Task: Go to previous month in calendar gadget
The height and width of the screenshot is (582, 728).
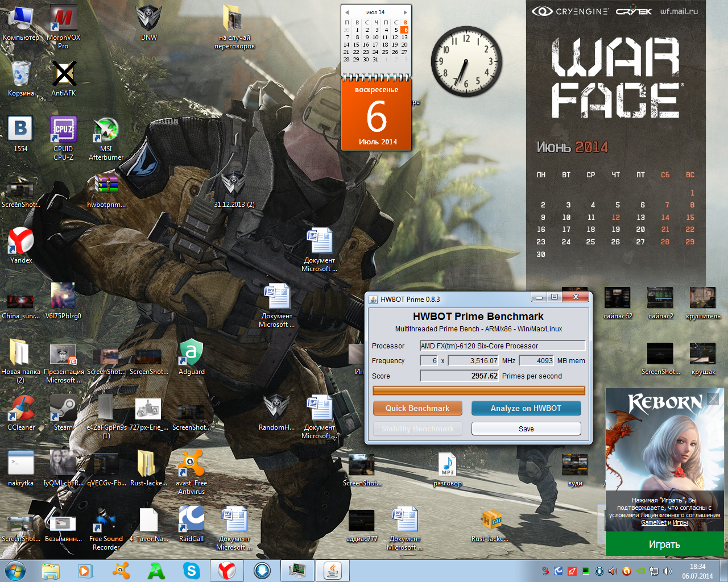Action: (x=347, y=12)
